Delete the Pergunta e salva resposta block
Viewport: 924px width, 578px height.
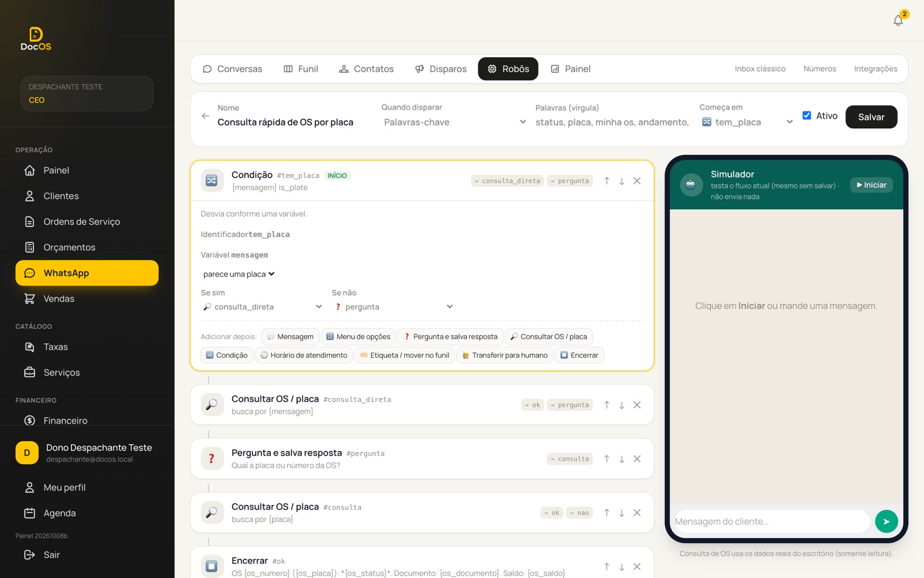637,459
